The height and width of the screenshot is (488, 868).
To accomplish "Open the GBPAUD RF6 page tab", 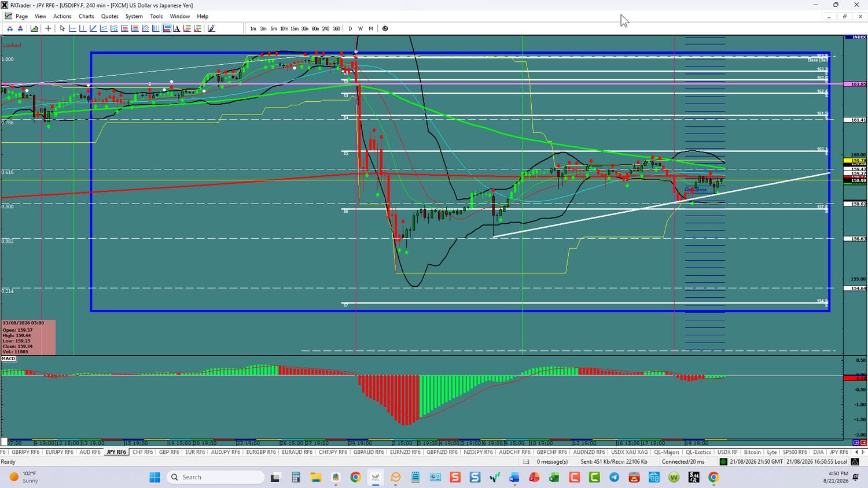I will pos(369,452).
